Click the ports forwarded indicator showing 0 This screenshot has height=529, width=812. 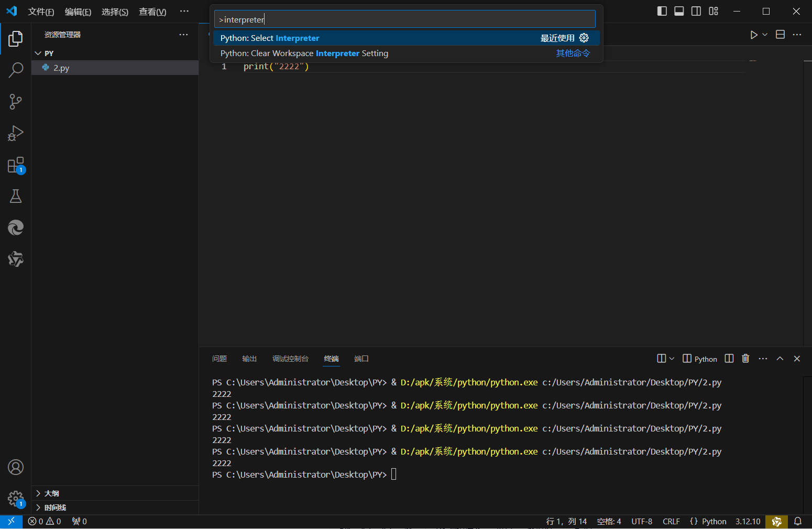[80, 521]
